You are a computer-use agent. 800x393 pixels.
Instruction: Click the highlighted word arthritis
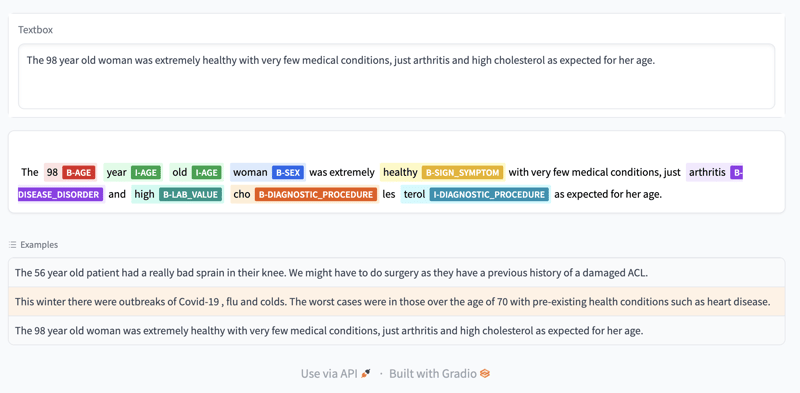pos(707,173)
